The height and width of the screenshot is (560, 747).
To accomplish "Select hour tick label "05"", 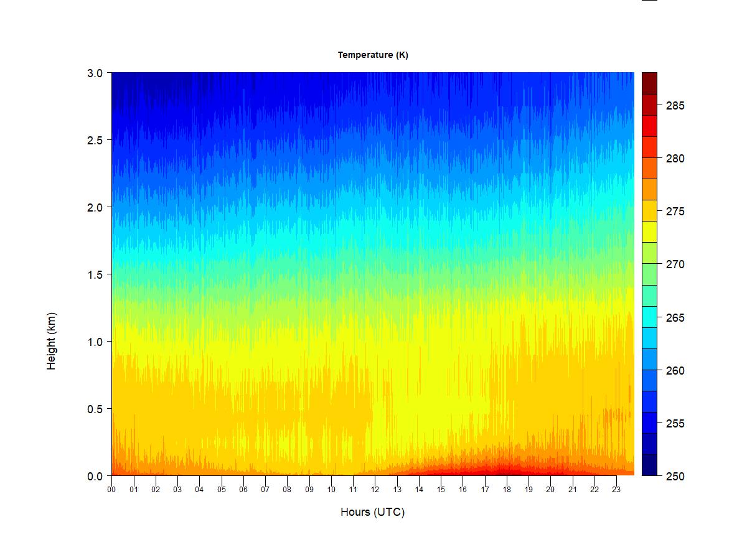I will (x=222, y=489).
